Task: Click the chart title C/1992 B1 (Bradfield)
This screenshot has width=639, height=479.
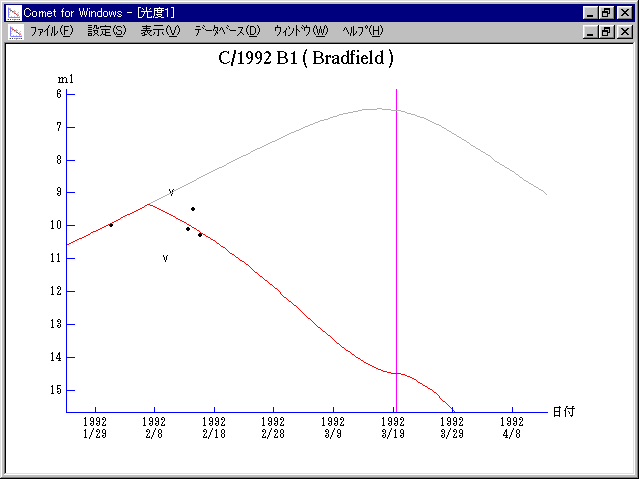Action: [306, 57]
